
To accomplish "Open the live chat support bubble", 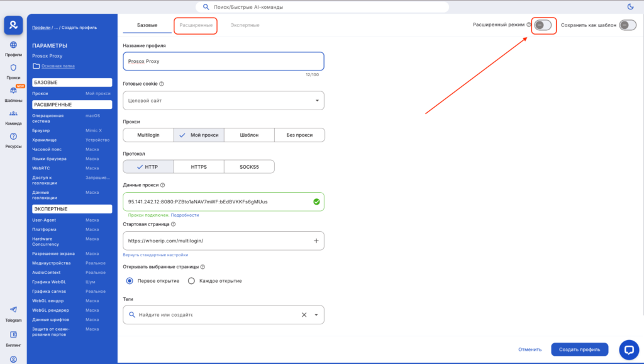I will (629, 350).
